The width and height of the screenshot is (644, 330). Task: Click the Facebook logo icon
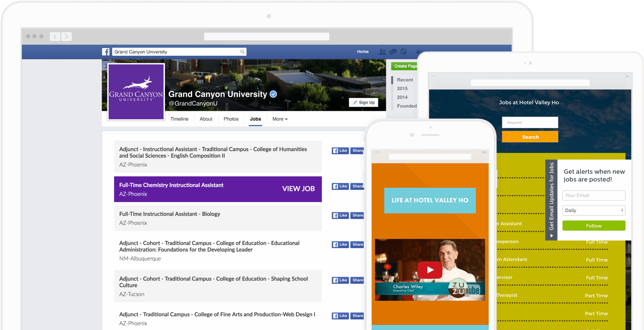(x=106, y=52)
